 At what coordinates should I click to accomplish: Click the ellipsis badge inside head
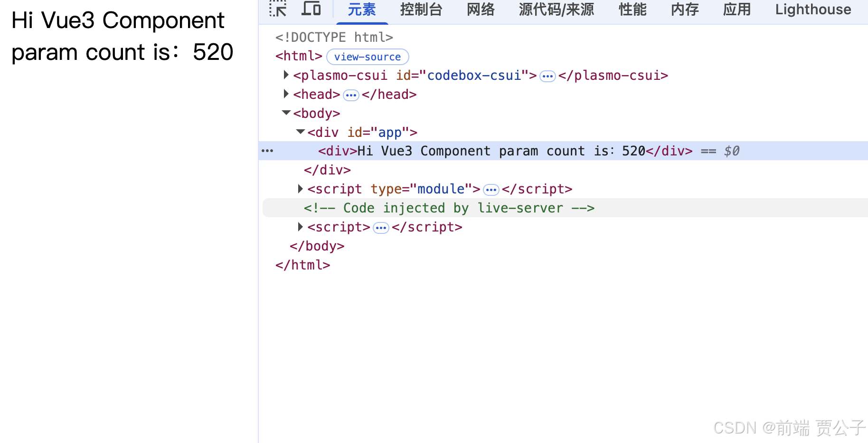pos(351,95)
